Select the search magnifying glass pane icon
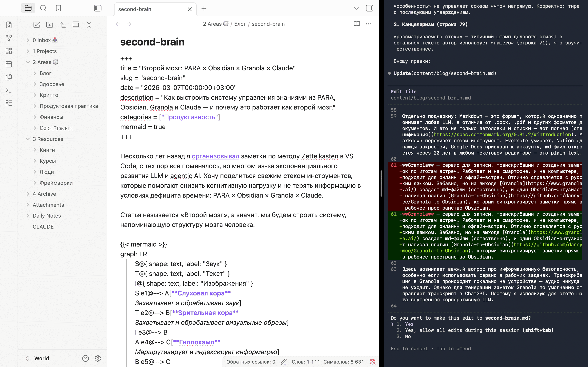 (x=43, y=8)
